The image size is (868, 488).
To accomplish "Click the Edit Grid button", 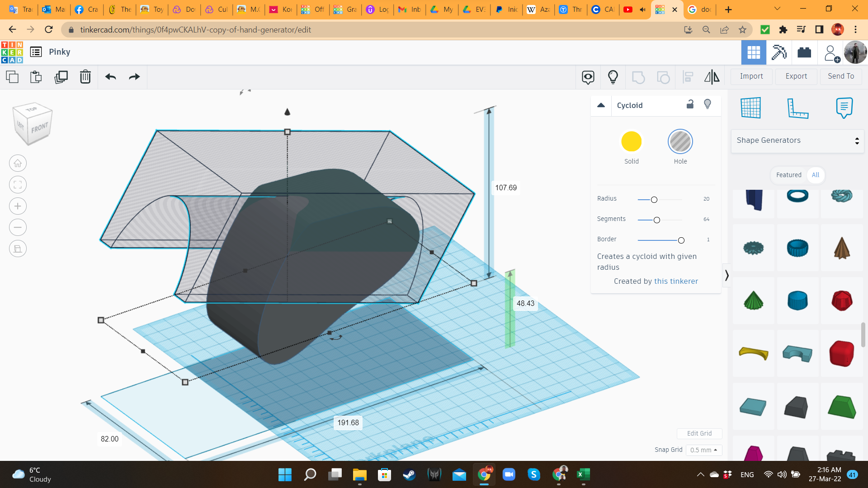I will coord(699,433).
